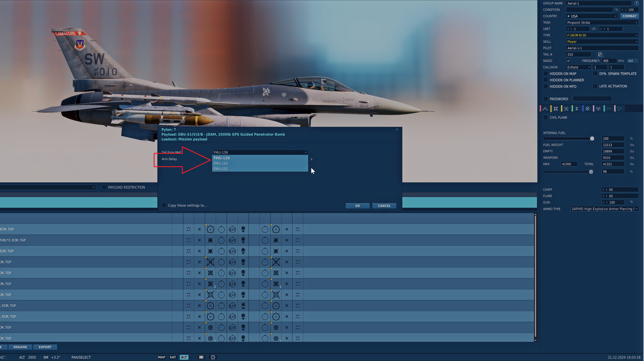Collapse the Tail Fuze Well FMU-139 combo box
Viewport: 644px width, 361px height.
click(260, 152)
